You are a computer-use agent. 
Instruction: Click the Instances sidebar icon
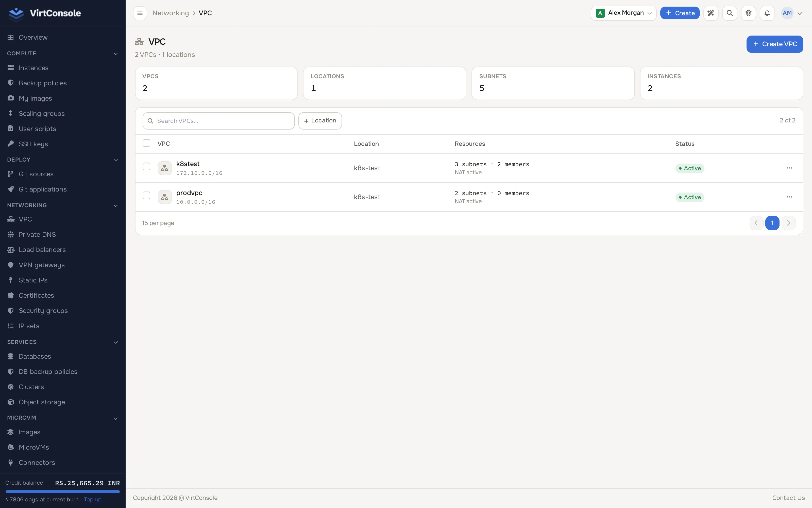(11, 68)
